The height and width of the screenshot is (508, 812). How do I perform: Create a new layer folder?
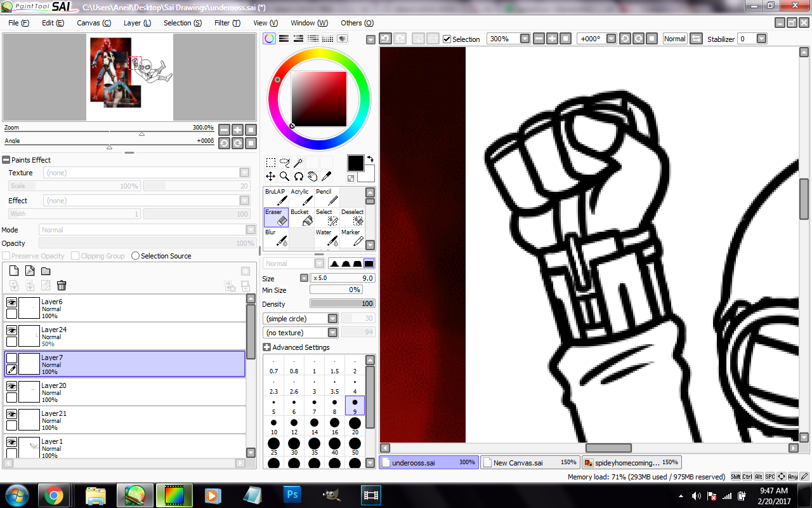[x=46, y=271]
